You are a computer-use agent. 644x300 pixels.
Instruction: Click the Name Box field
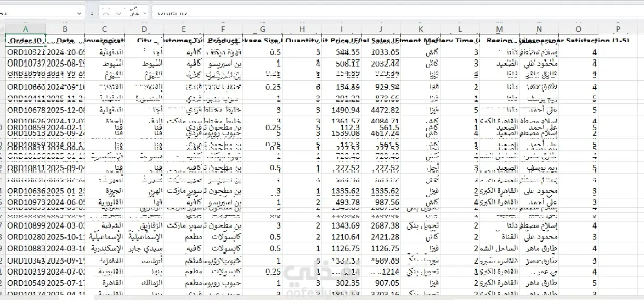[x=43, y=13]
